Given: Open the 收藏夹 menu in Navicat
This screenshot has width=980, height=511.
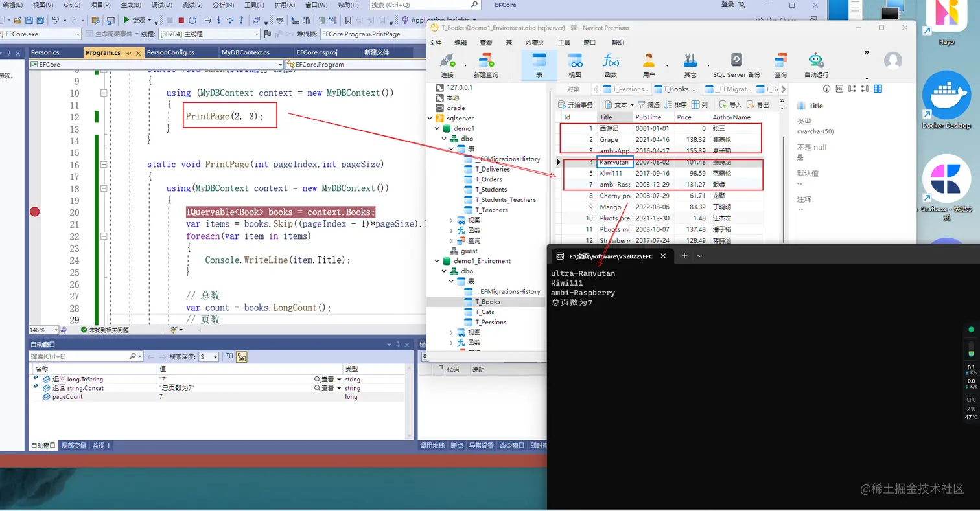Looking at the screenshot, I should point(535,42).
